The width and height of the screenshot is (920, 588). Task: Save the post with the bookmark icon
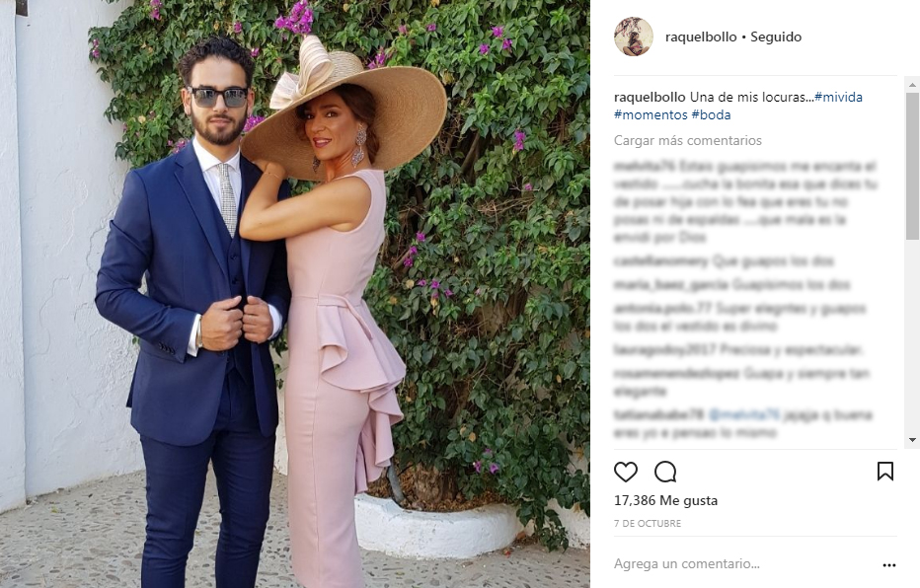pyautogui.click(x=884, y=472)
